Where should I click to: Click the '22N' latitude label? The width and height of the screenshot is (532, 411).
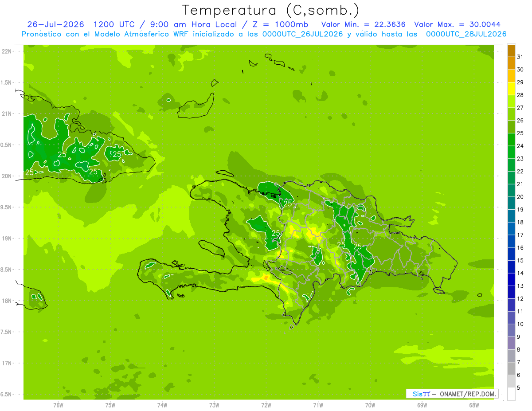[7, 51]
